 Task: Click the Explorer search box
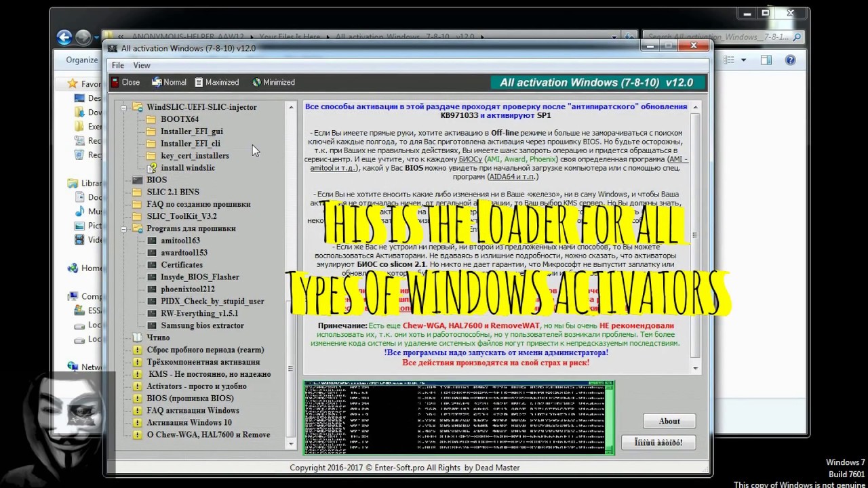724,37
